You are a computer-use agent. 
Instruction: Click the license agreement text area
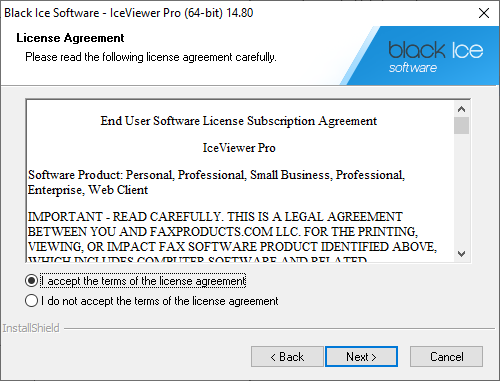click(240, 181)
